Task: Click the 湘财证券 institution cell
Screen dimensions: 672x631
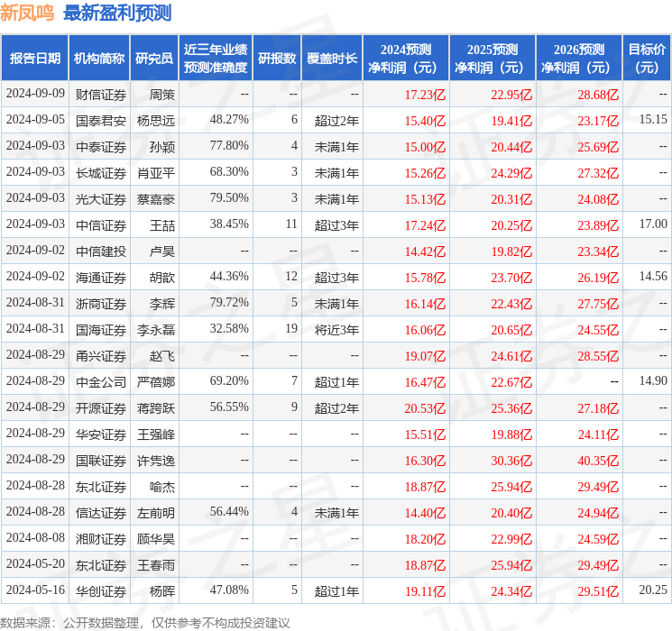Action: [101, 538]
